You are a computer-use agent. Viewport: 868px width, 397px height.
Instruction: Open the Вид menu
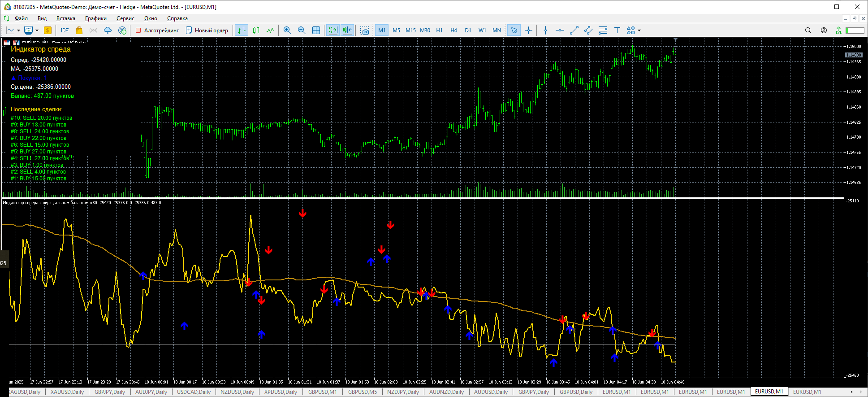coord(42,18)
